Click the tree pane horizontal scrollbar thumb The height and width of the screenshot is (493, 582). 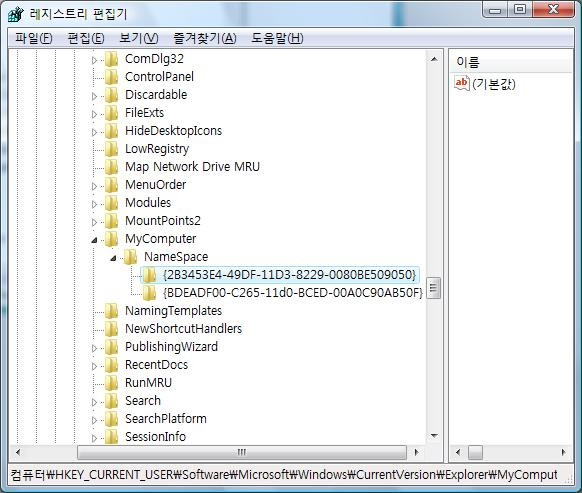tap(242, 452)
